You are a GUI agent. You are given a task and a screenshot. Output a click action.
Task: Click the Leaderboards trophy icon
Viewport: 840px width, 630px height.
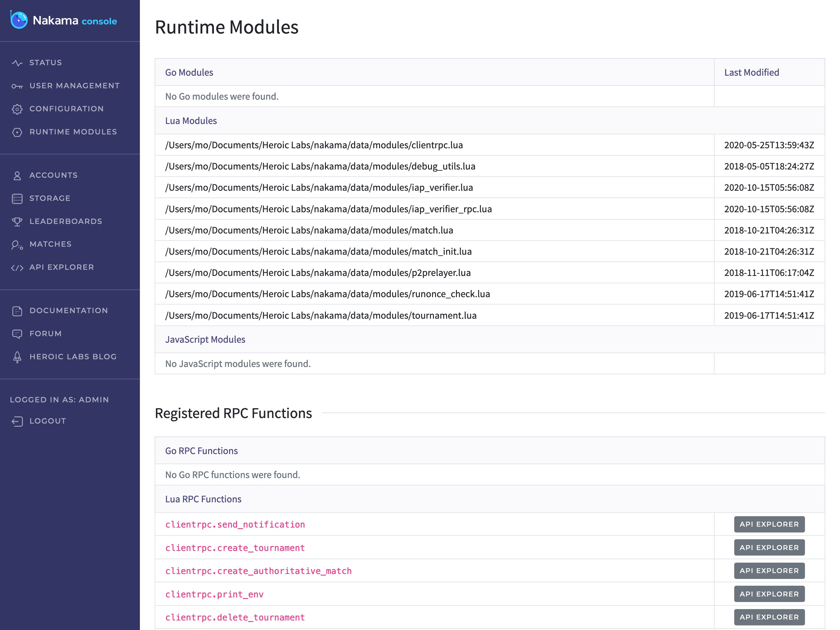point(17,221)
